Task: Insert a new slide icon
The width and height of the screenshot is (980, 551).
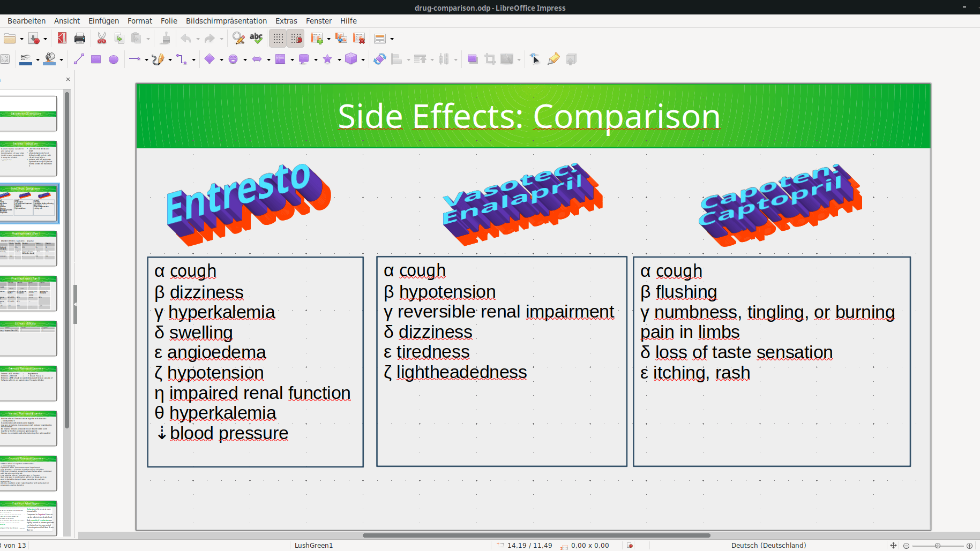Action: click(317, 39)
